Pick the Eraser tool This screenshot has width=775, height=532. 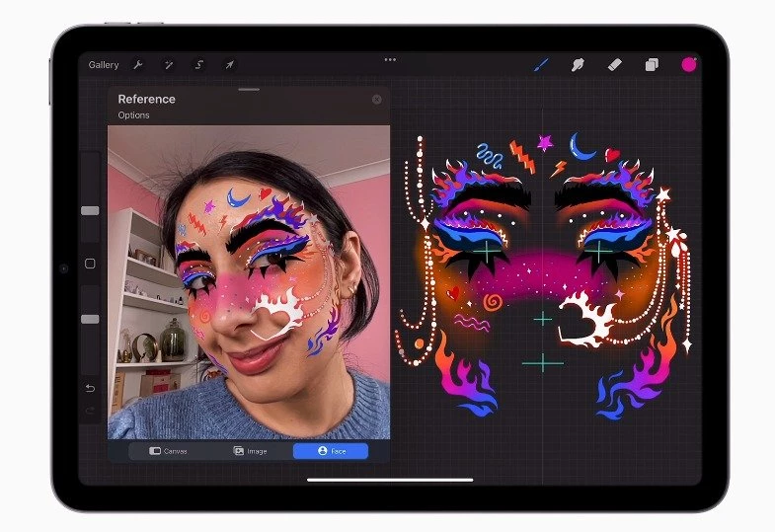click(614, 65)
